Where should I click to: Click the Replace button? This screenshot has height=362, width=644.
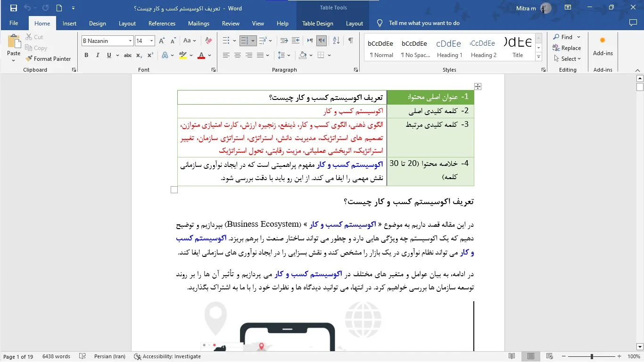567,48
